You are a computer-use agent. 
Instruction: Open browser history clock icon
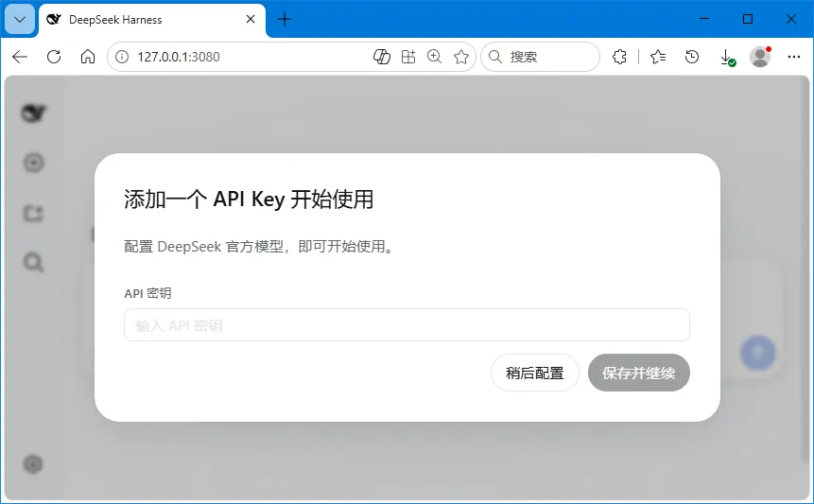[x=692, y=57]
